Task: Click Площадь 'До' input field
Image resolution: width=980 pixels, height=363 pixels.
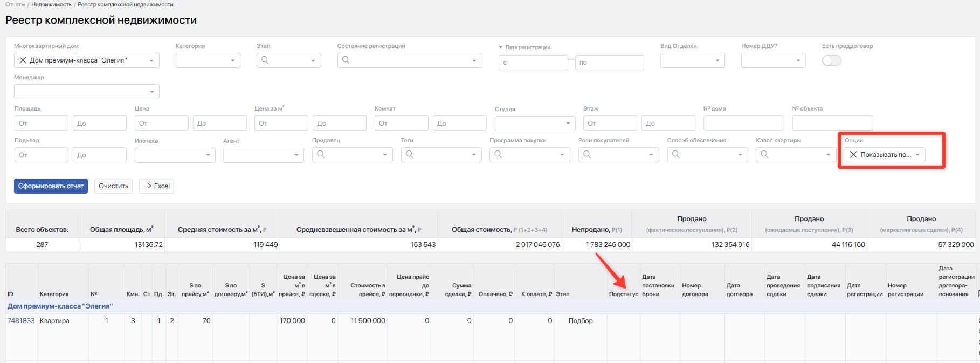Action: pyautogui.click(x=100, y=123)
